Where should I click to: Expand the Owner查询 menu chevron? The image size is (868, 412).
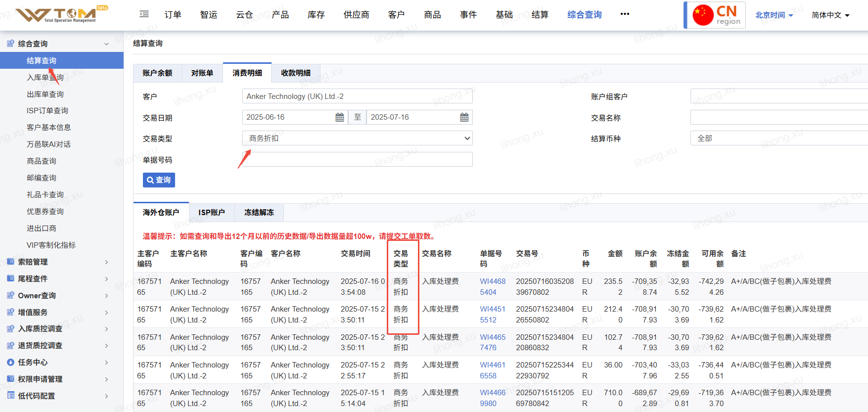106,295
